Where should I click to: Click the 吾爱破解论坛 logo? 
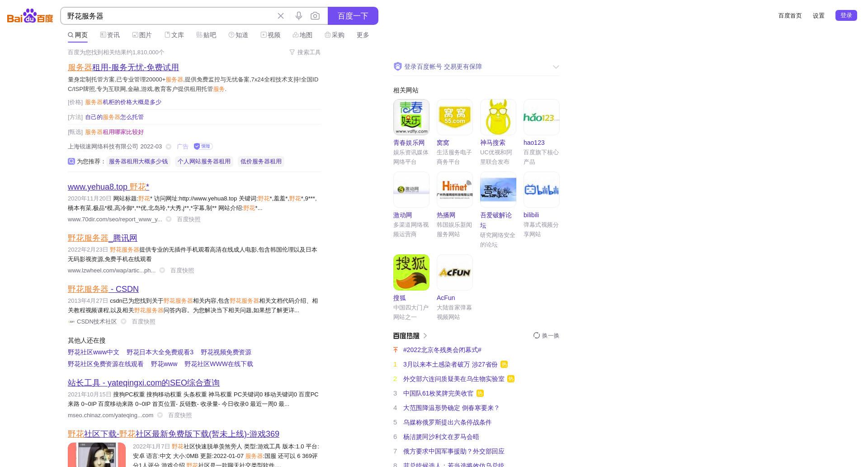coord(498,190)
